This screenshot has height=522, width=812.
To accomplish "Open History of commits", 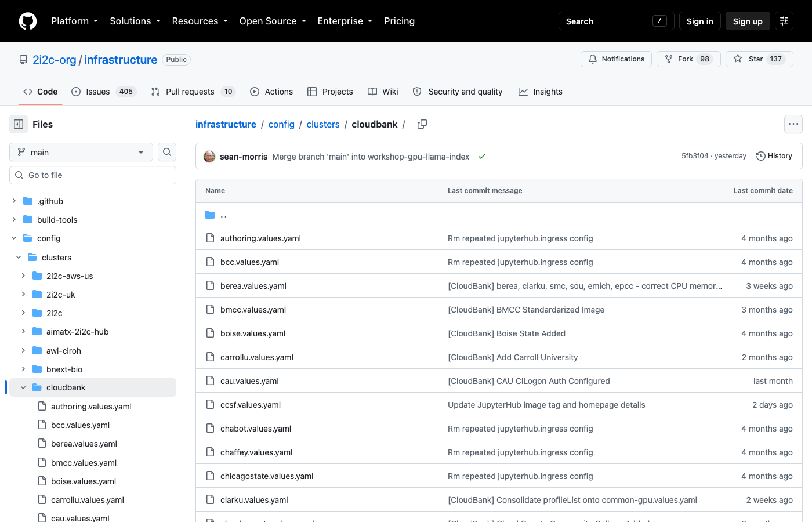I will pyautogui.click(x=774, y=156).
